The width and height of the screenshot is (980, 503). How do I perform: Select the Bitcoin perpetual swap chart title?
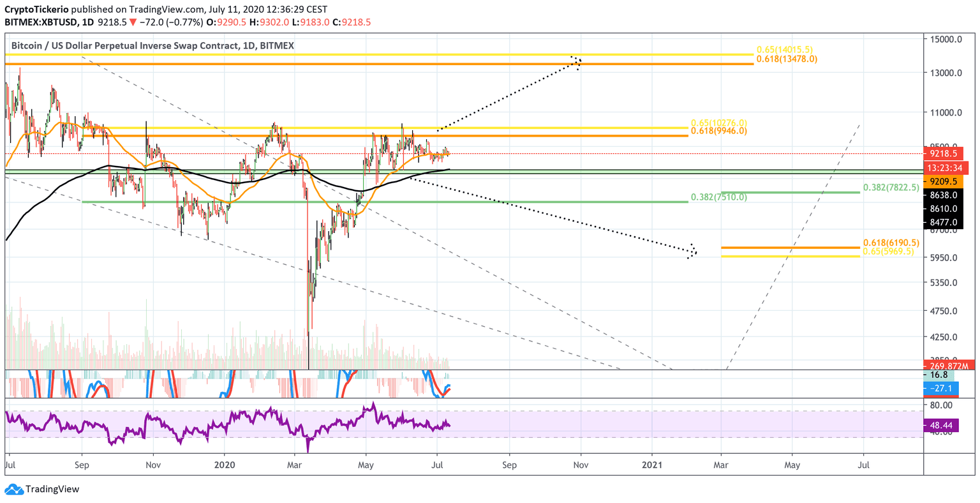[153, 46]
